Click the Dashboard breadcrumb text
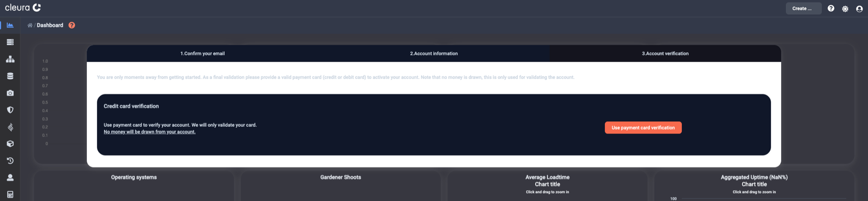Screen dimensions: 868x201 pyautogui.click(x=50, y=25)
